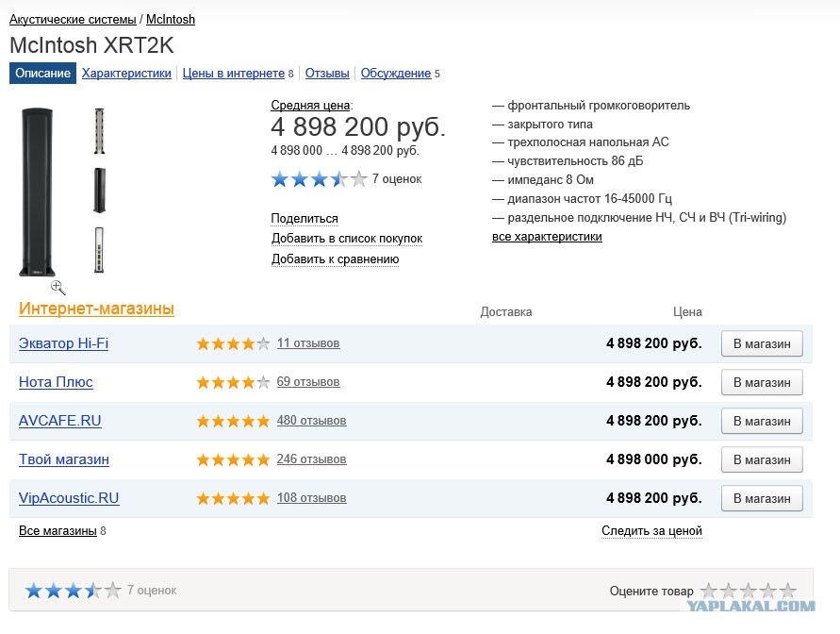Screen dimensions: 840x634
Task: Expand the Все магазины list
Action: pyautogui.click(x=58, y=530)
